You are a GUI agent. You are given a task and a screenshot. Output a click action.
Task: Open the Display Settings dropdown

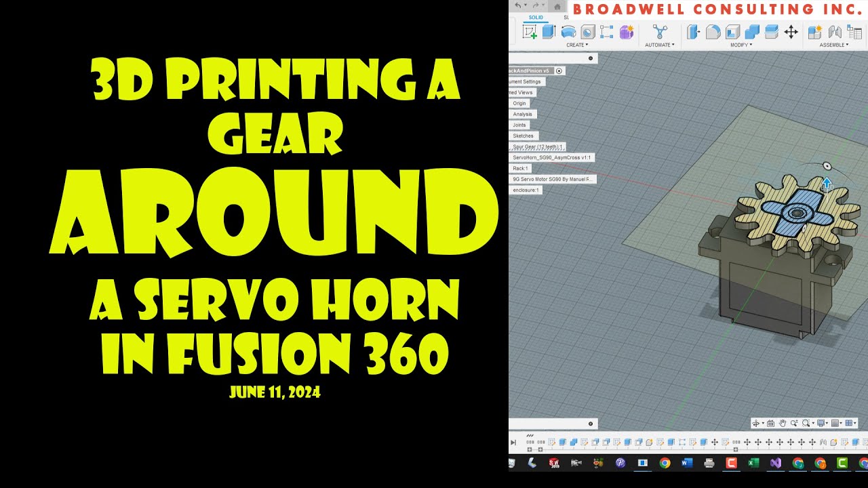(827, 423)
